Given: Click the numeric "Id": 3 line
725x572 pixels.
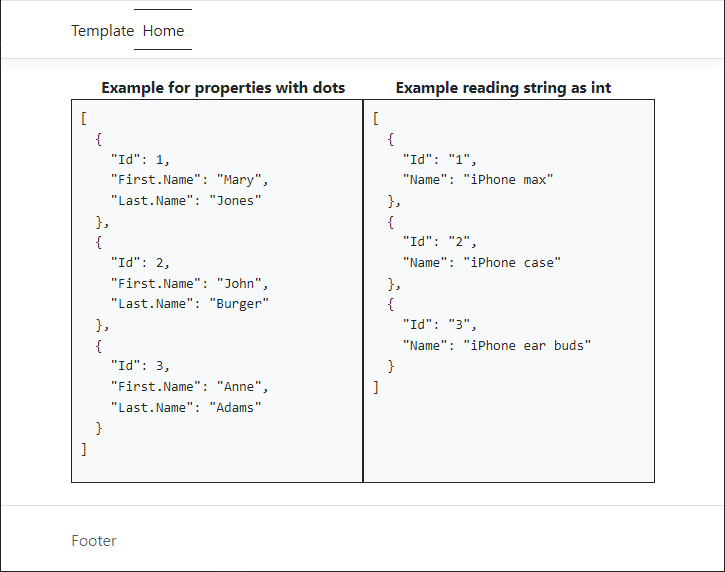Looking at the screenshot, I should pos(140,366).
